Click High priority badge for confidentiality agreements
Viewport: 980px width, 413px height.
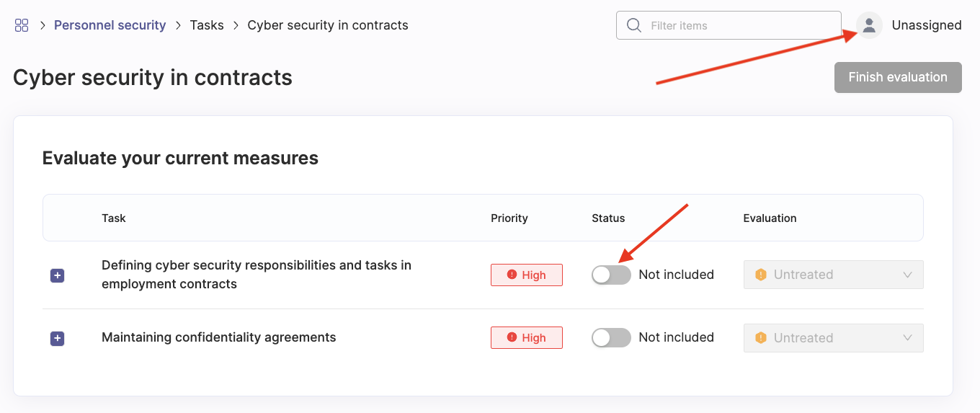point(527,337)
